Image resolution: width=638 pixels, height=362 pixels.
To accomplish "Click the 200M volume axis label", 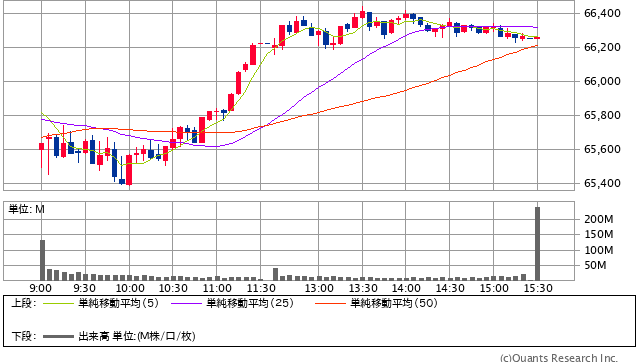I will (x=599, y=219).
